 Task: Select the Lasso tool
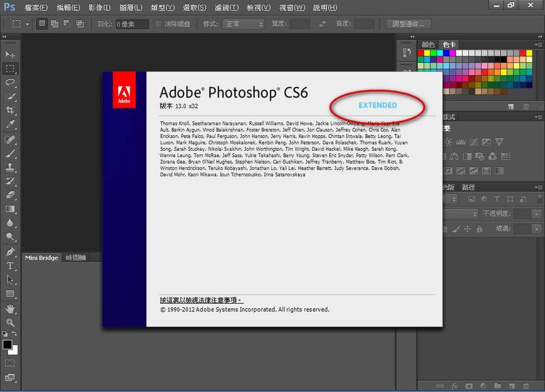10,82
